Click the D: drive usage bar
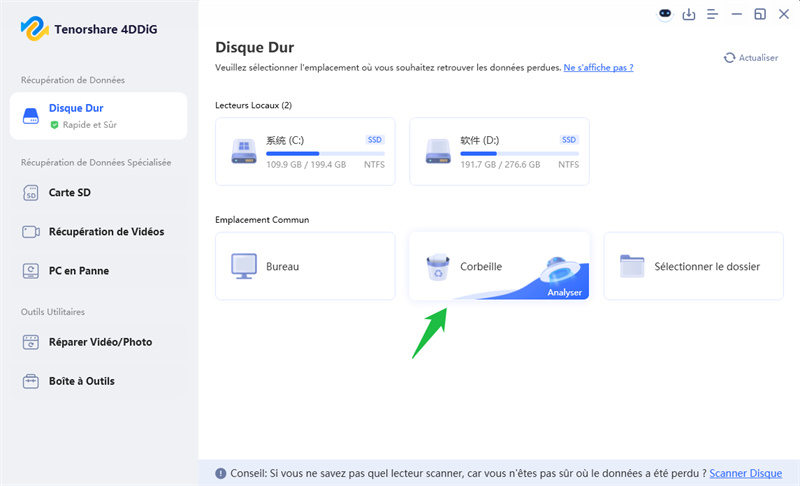800x486 pixels. (x=519, y=154)
